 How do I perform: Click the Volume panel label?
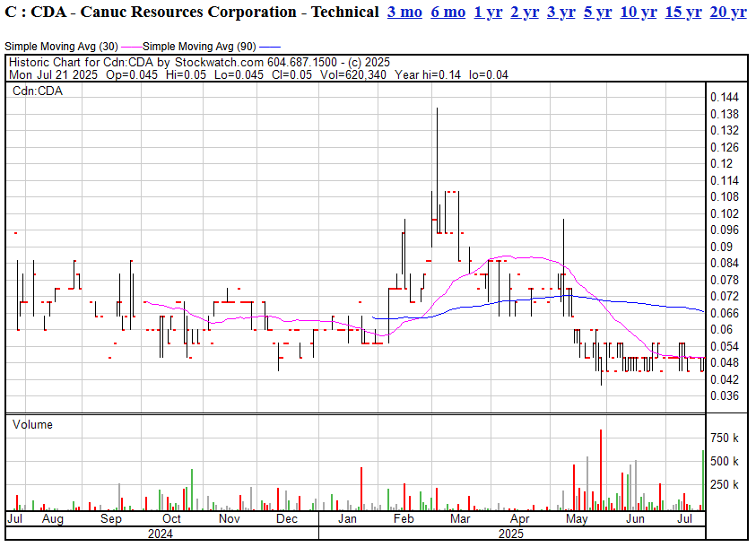[x=32, y=424]
